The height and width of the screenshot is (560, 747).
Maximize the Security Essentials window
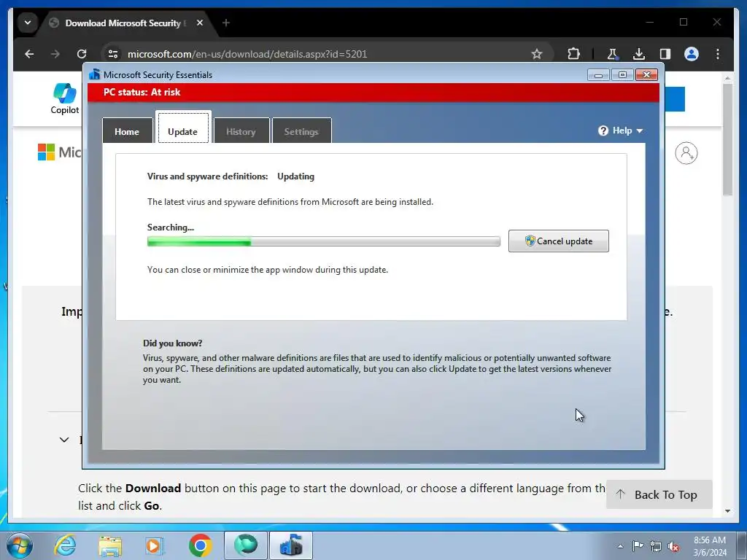pos(622,75)
